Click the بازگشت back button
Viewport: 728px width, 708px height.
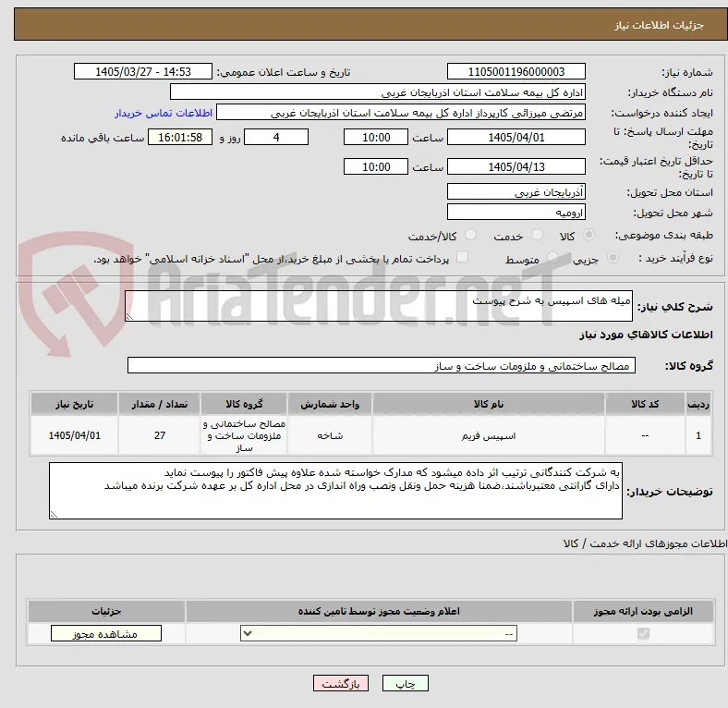[x=341, y=684]
